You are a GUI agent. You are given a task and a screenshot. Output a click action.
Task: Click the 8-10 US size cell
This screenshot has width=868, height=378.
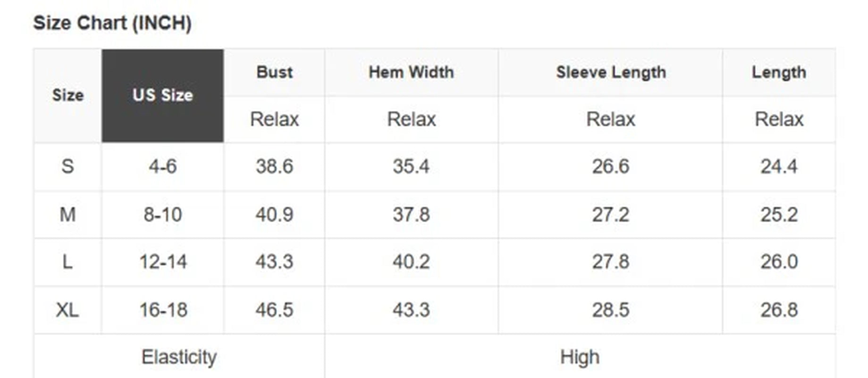(162, 215)
